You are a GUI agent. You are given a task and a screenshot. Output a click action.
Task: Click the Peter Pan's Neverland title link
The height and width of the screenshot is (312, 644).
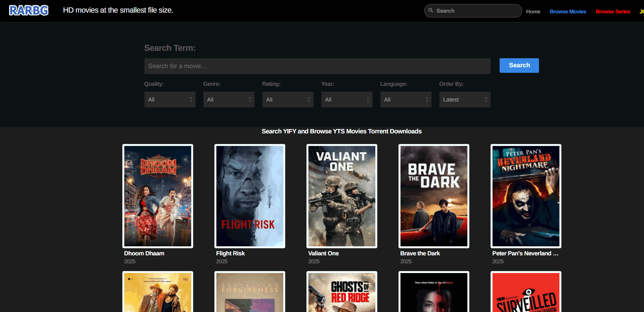coord(525,253)
